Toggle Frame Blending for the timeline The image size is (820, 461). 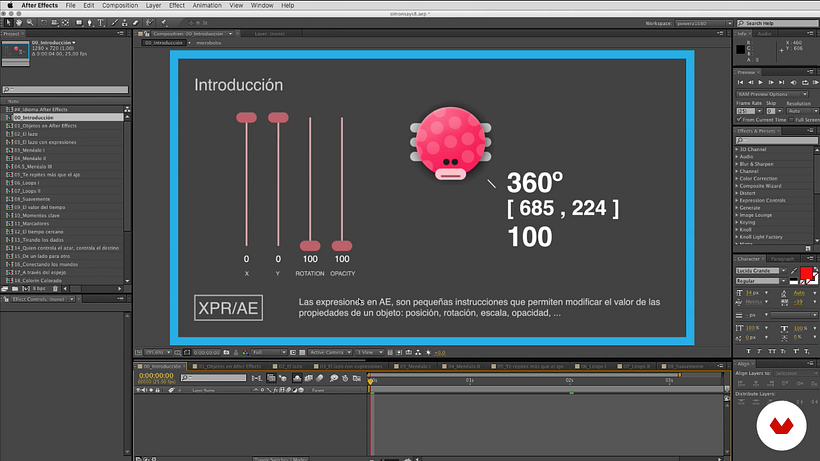coord(309,378)
